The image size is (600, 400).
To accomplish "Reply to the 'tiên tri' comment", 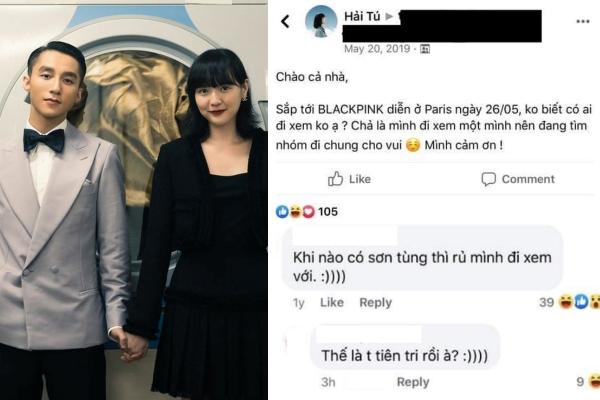I will tap(413, 382).
